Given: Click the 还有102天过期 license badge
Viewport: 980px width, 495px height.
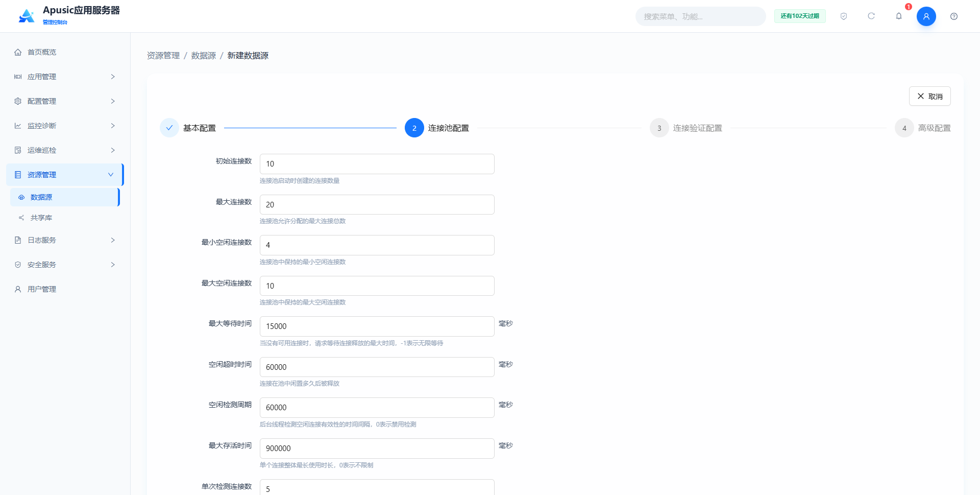Looking at the screenshot, I should click(x=800, y=16).
